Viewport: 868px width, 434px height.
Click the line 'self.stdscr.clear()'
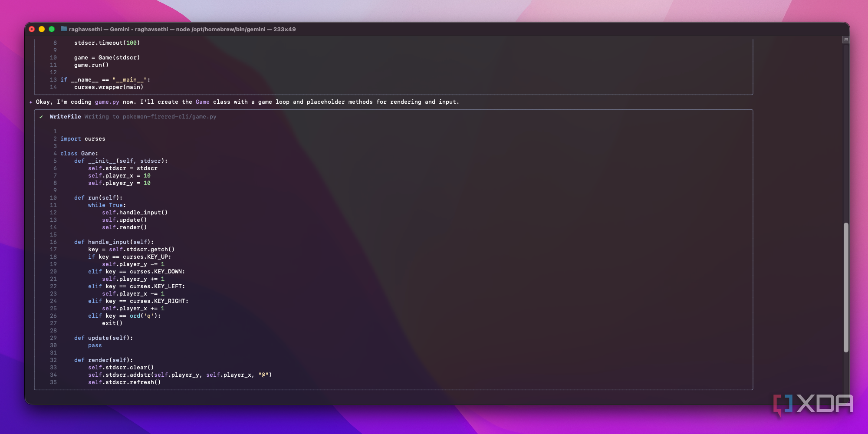point(121,368)
